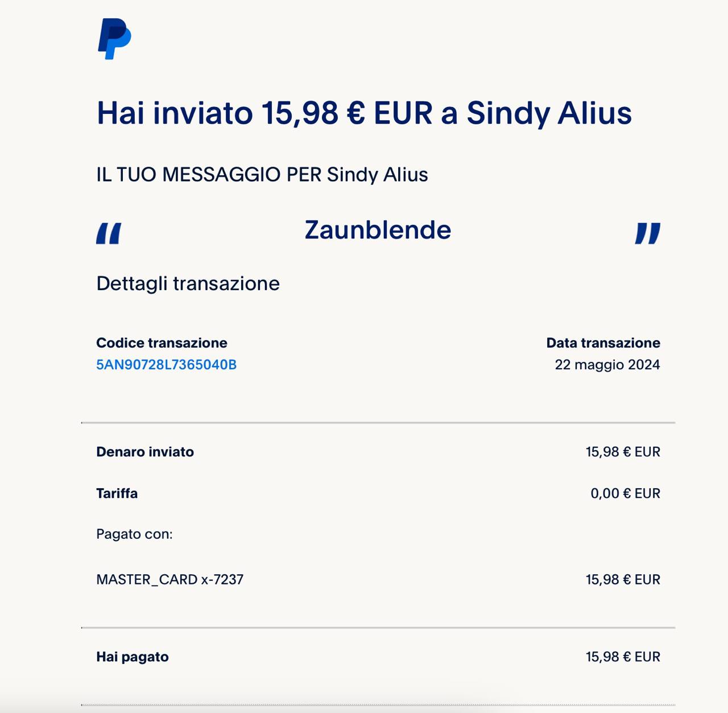This screenshot has height=713, width=728.
Task: Click the 'Codice transazione' label
Action: pos(162,343)
